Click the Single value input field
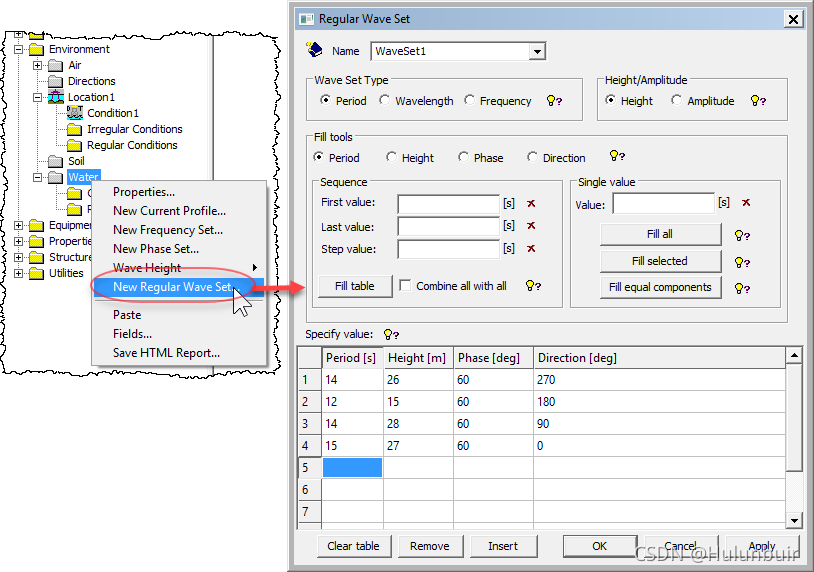The width and height of the screenshot is (814, 572). click(663, 203)
